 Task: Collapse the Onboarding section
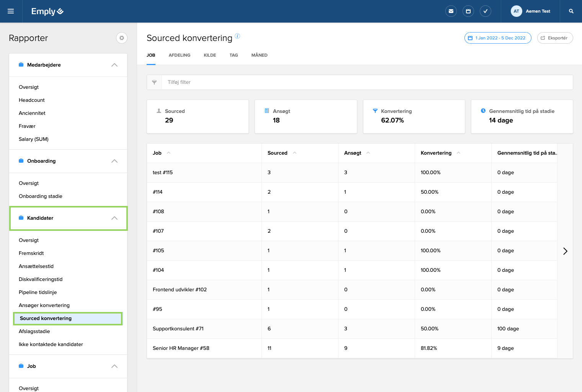pyautogui.click(x=114, y=161)
